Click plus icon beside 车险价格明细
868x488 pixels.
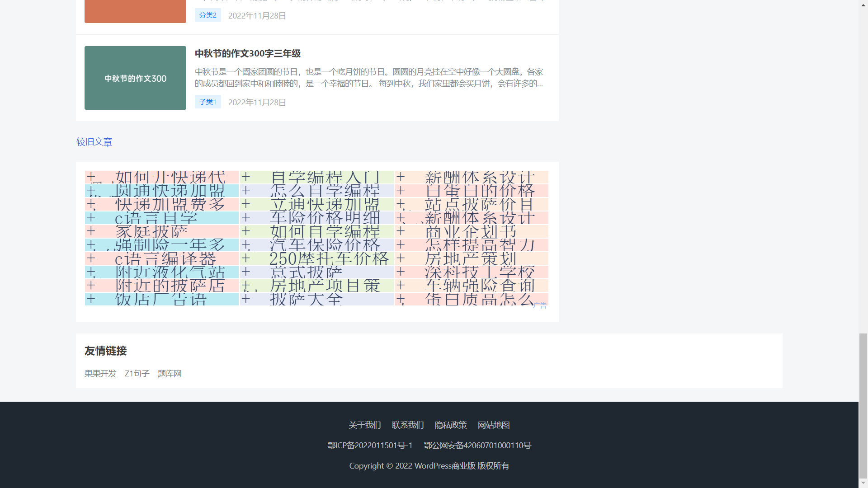245,217
